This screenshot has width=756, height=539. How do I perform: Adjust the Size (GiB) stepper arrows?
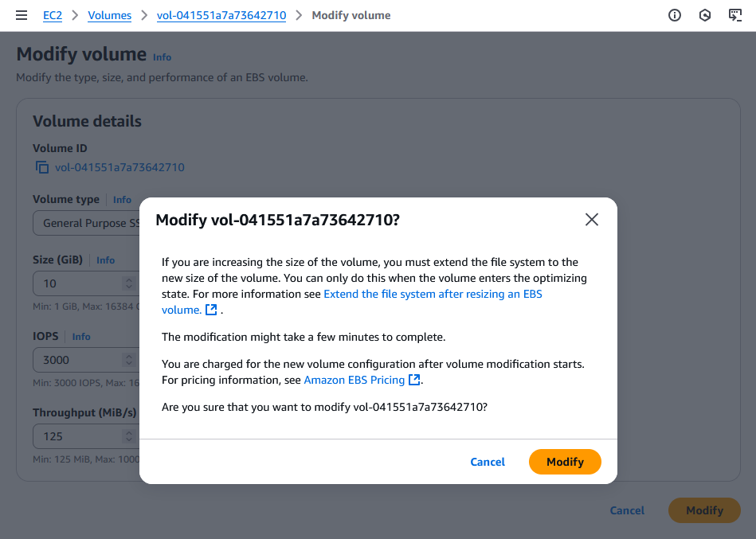point(129,283)
